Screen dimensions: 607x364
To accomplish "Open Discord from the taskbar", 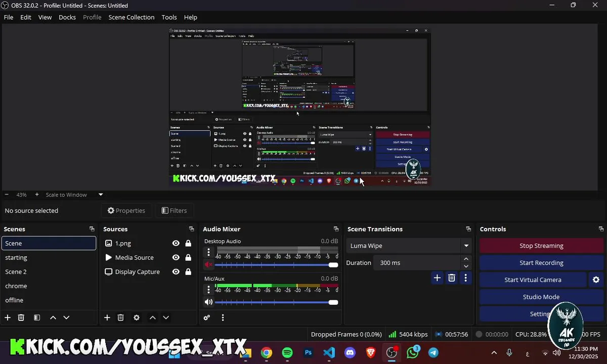I will pyautogui.click(x=350, y=353).
